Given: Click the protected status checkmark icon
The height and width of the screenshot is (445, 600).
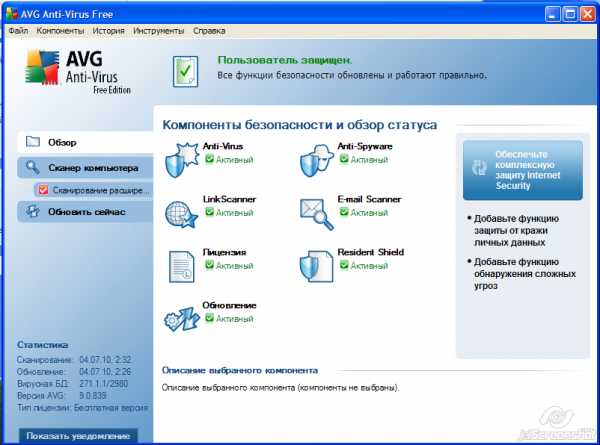Looking at the screenshot, I should coord(185,71).
